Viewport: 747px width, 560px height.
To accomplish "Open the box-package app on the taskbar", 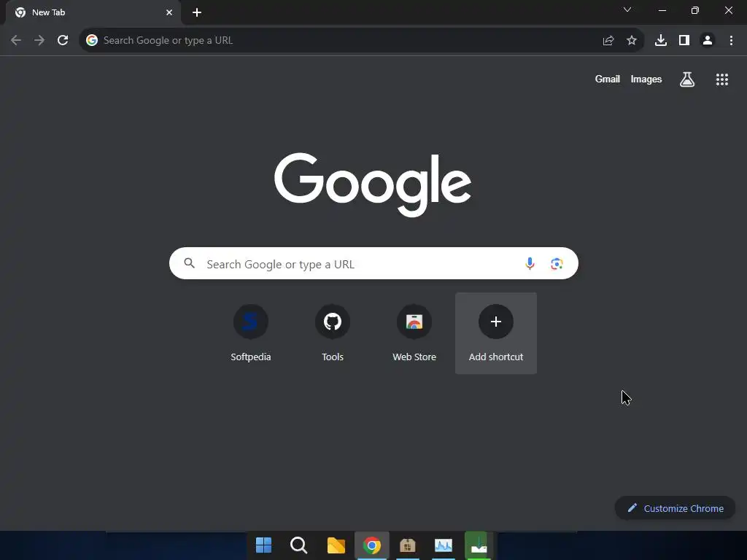I will (407, 545).
